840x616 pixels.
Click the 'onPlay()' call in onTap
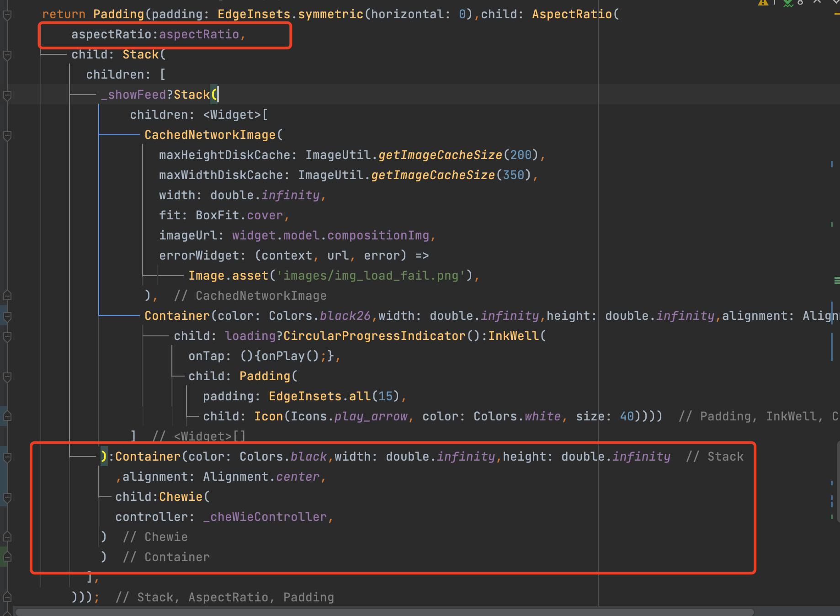(290, 356)
